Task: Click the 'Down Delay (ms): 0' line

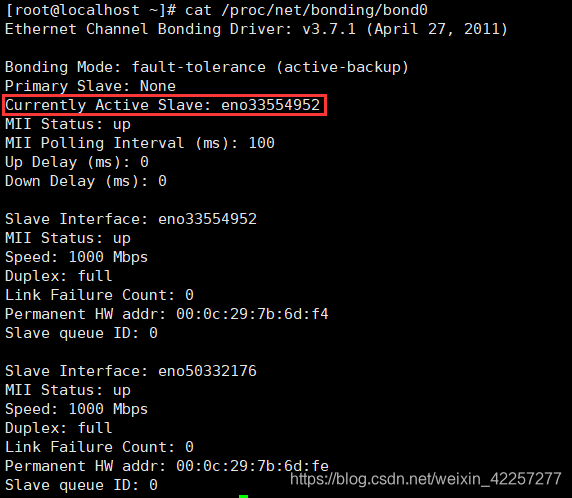Action: [x=86, y=181]
